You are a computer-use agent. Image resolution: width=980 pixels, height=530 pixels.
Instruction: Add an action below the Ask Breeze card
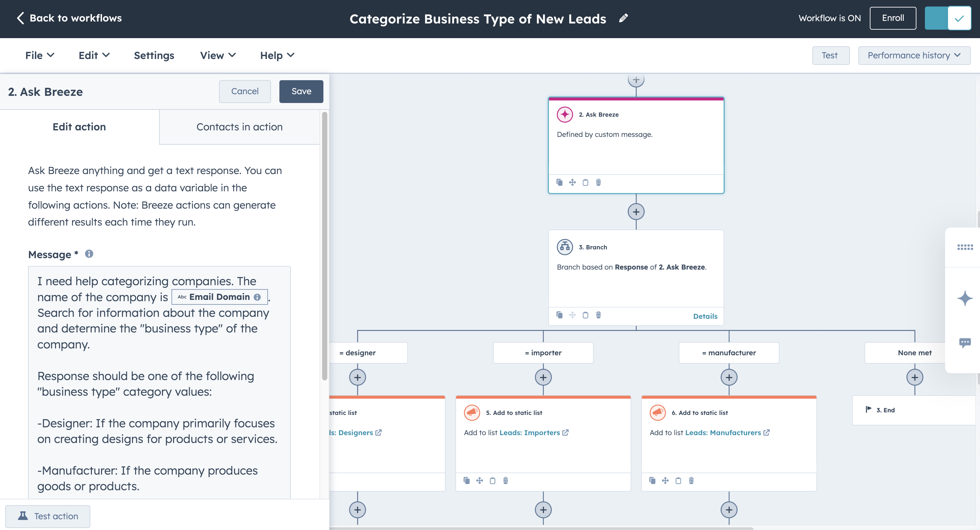(x=636, y=212)
